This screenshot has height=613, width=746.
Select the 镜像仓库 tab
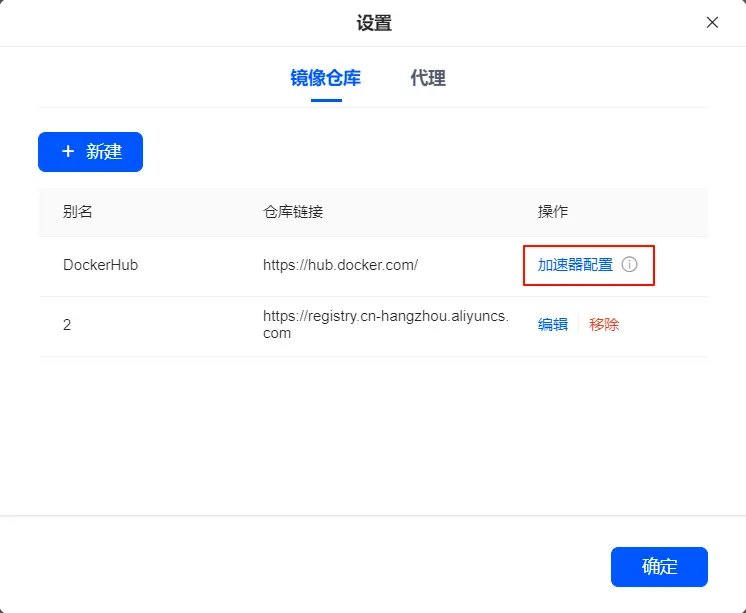[326, 78]
